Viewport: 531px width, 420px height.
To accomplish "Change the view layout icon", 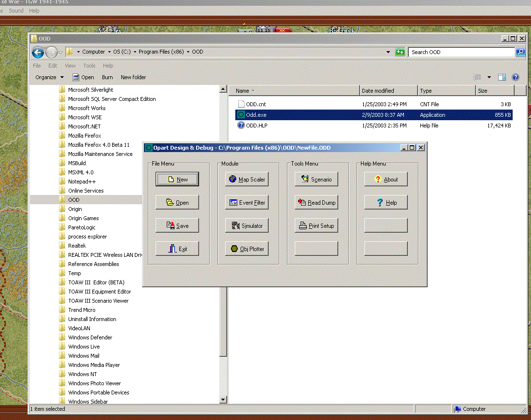I will pyautogui.click(x=477, y=77).
